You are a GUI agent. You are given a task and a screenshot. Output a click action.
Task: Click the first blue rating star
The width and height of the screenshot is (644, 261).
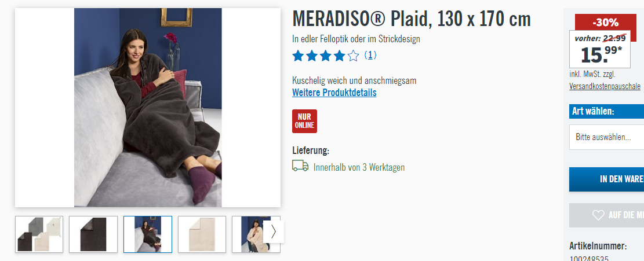coord(298,56)
